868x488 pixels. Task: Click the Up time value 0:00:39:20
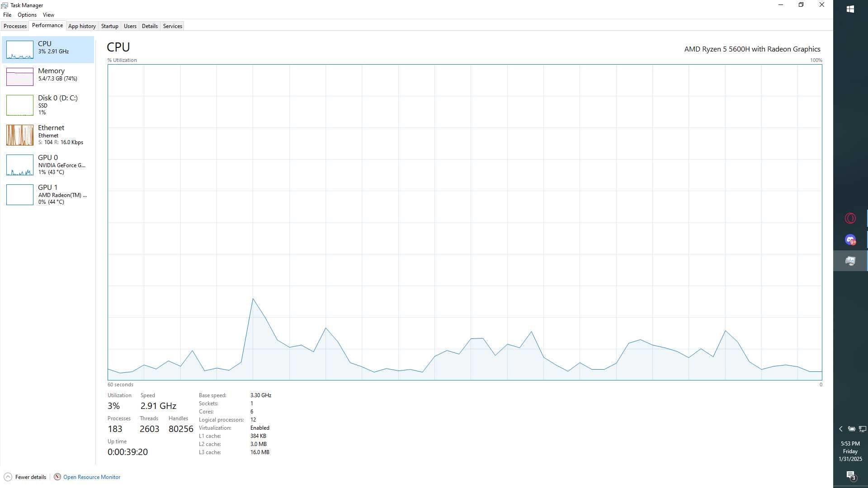tap(127, 452)
